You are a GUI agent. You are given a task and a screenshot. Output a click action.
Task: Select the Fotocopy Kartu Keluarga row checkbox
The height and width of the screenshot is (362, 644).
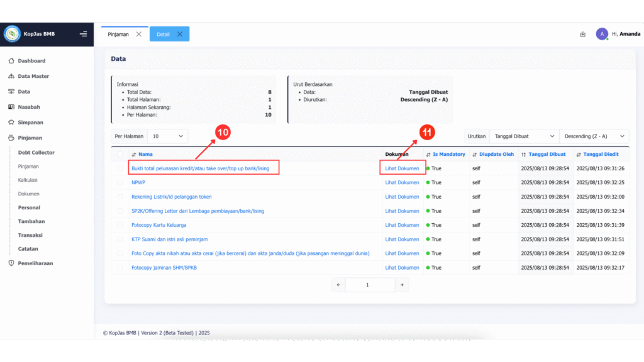(120, 225)
